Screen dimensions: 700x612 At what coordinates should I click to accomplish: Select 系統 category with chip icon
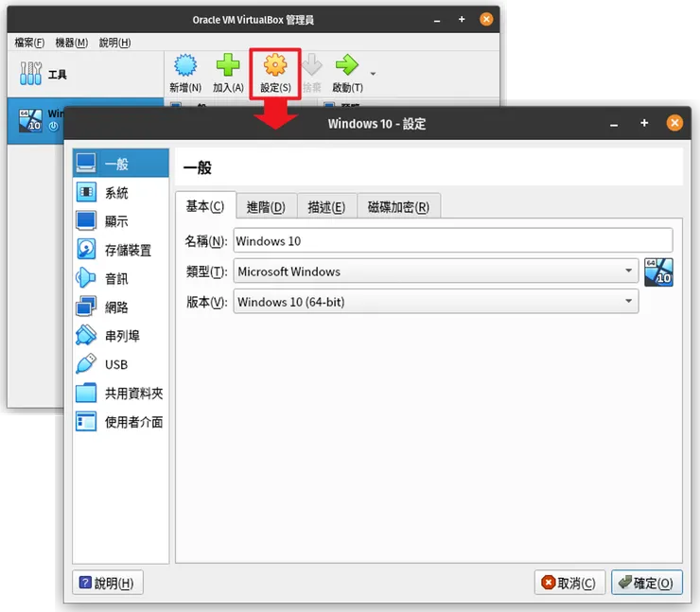[121, 192]
